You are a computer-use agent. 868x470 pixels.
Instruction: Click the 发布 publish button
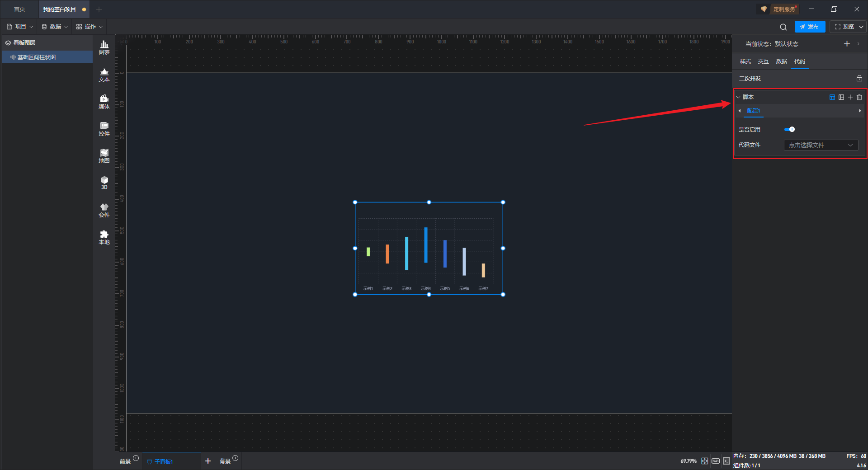[x=810, y=27]
